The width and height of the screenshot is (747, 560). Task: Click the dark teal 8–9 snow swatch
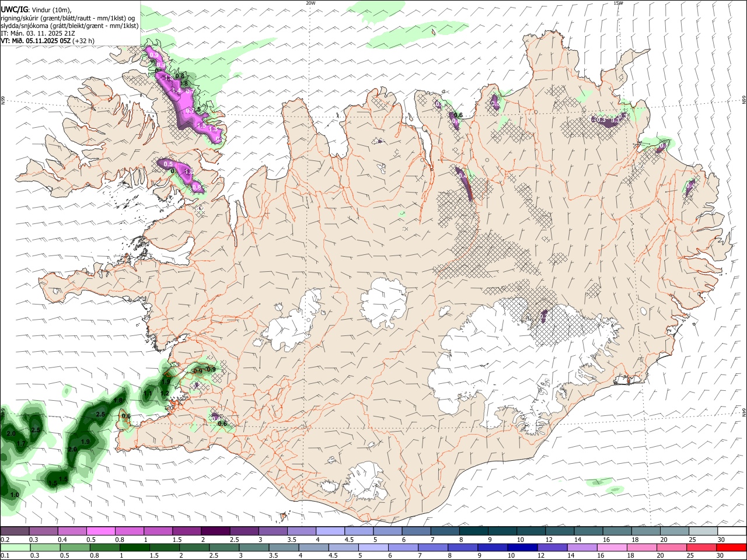[x=473, y=531]
